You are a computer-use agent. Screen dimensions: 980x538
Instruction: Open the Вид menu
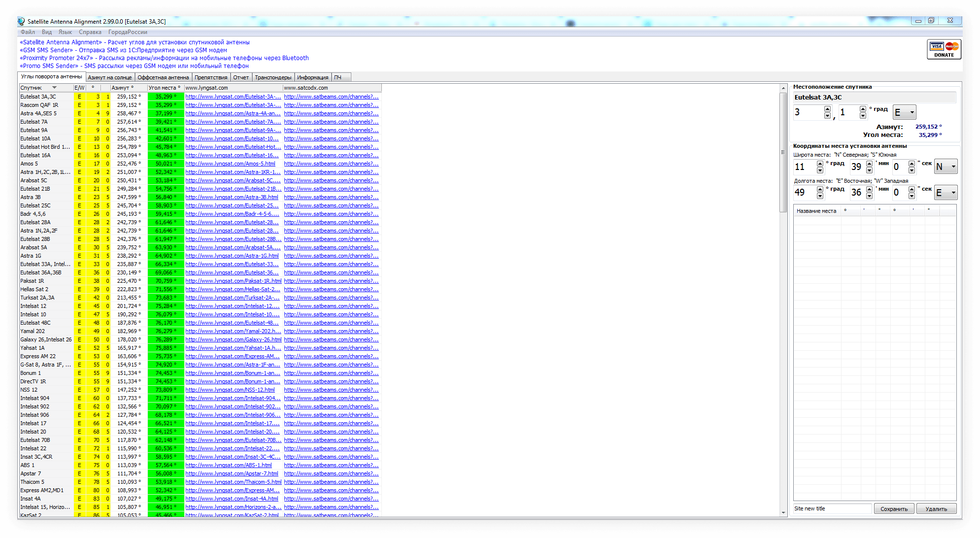point(47,32)
